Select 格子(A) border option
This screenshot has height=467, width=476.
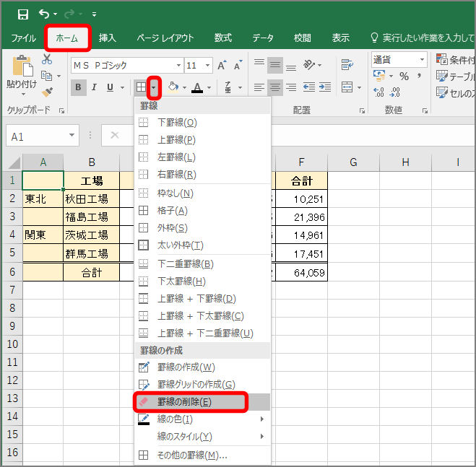coord(202,211)
